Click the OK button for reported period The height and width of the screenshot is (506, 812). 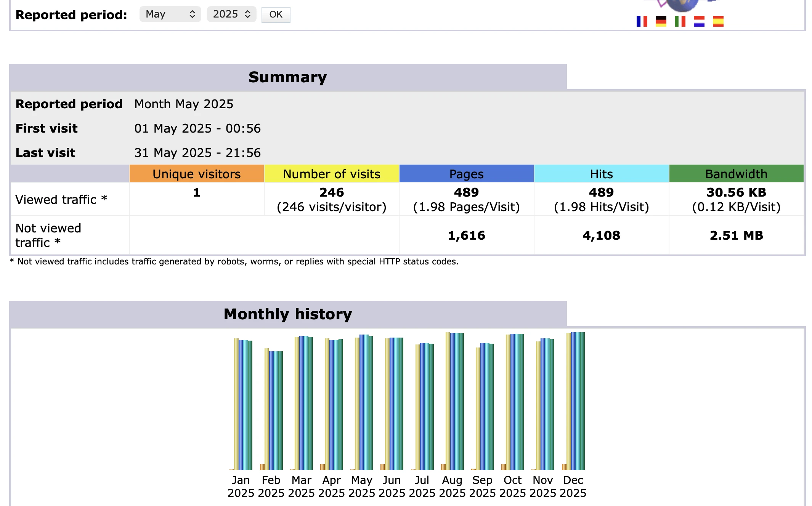(x=276, y=15)
